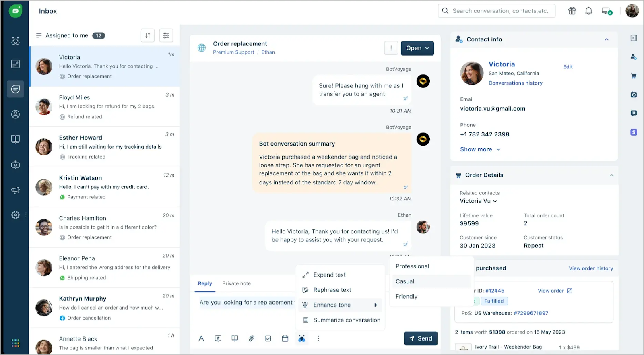The width and height of the screenshot is (644, 355).
Task: Open the bot icon in left sidebar
Action: pos(15,165)
